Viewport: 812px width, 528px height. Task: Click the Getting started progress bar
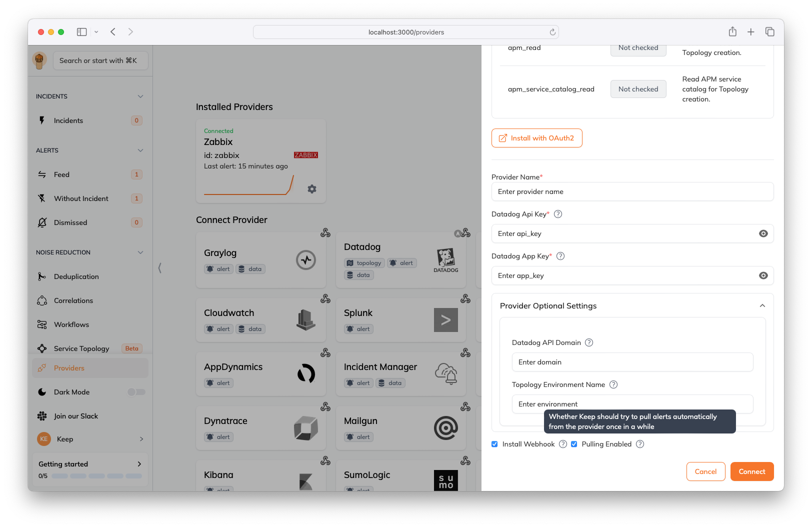pos(96,476)
